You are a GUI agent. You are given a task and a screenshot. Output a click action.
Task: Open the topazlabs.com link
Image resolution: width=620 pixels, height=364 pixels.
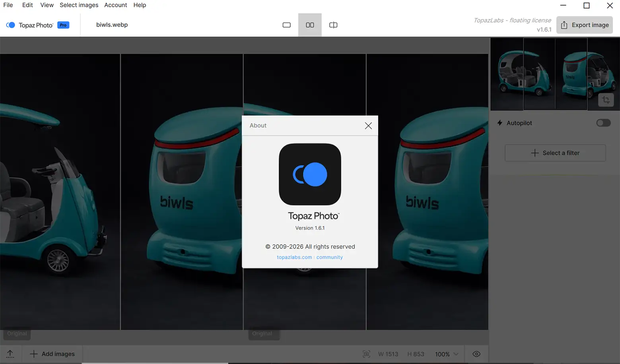pyautogui.click(x=294, y=258)
